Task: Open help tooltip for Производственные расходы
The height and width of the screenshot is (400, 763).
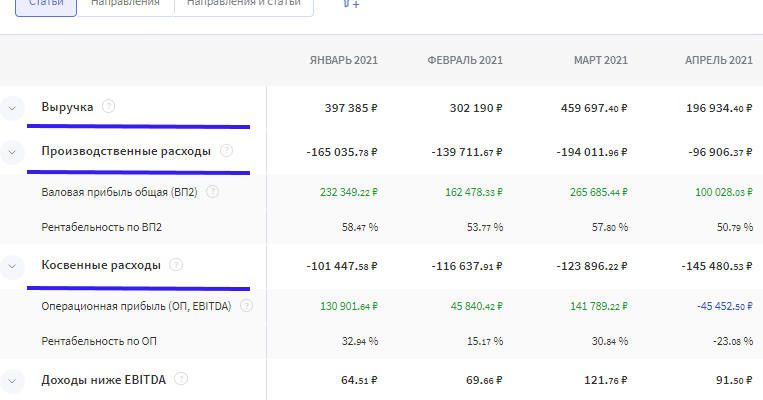Action: pos(226,152)
